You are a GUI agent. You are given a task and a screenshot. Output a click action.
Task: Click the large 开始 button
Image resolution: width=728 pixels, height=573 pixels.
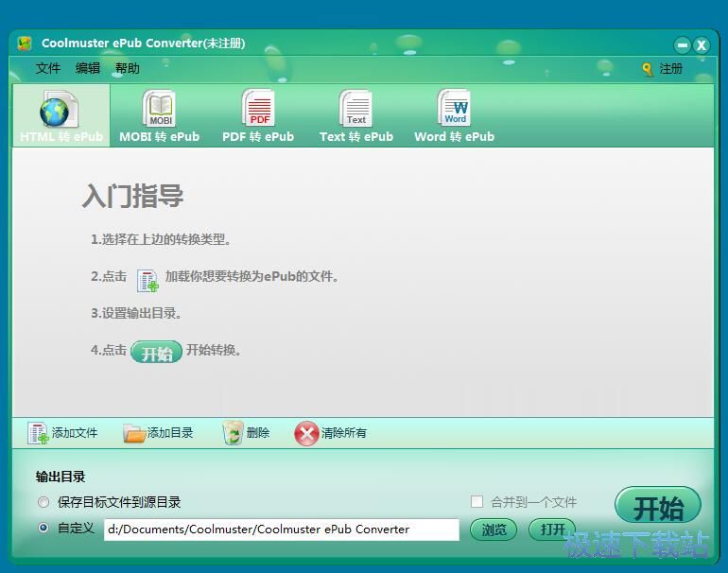pyautogui.click(x=658, y=507)
